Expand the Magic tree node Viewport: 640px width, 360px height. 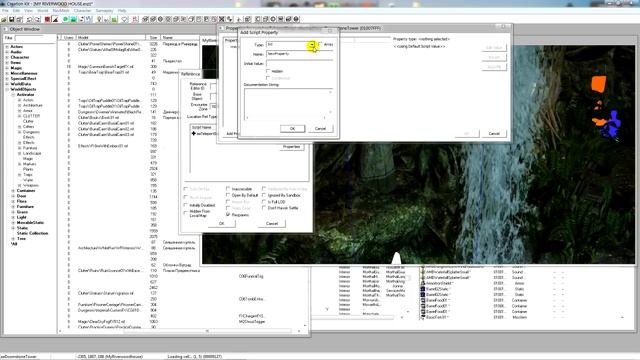[x=7, y=68]
